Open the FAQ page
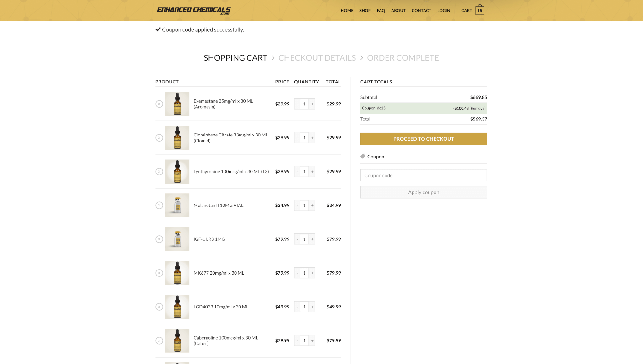 coord(381,10)
